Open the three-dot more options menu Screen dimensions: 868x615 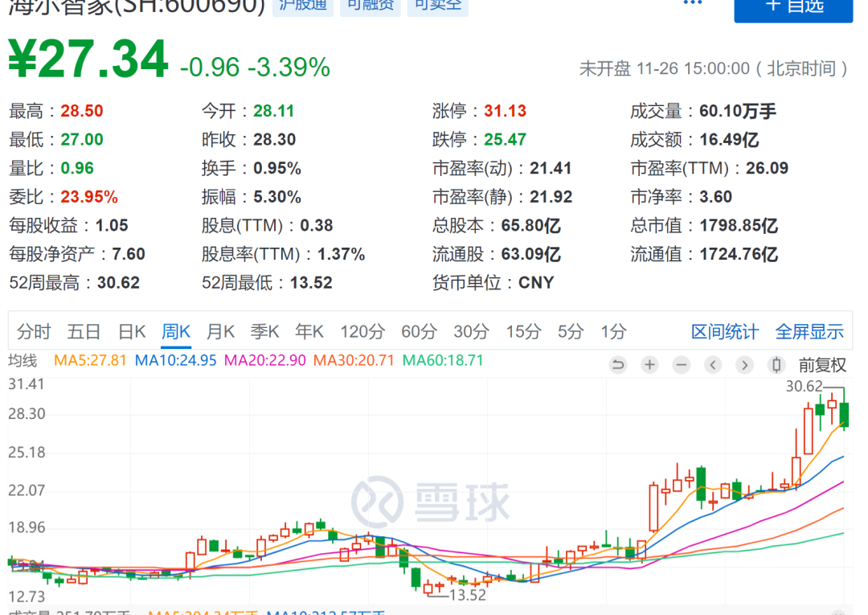click(692, 4)
